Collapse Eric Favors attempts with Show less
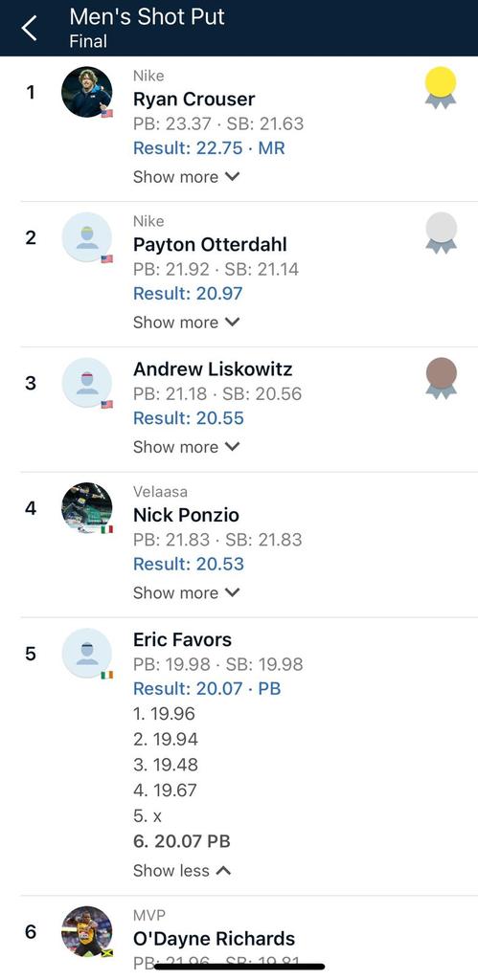This screenshot has width=478, height=980. [x=182, y=870]
